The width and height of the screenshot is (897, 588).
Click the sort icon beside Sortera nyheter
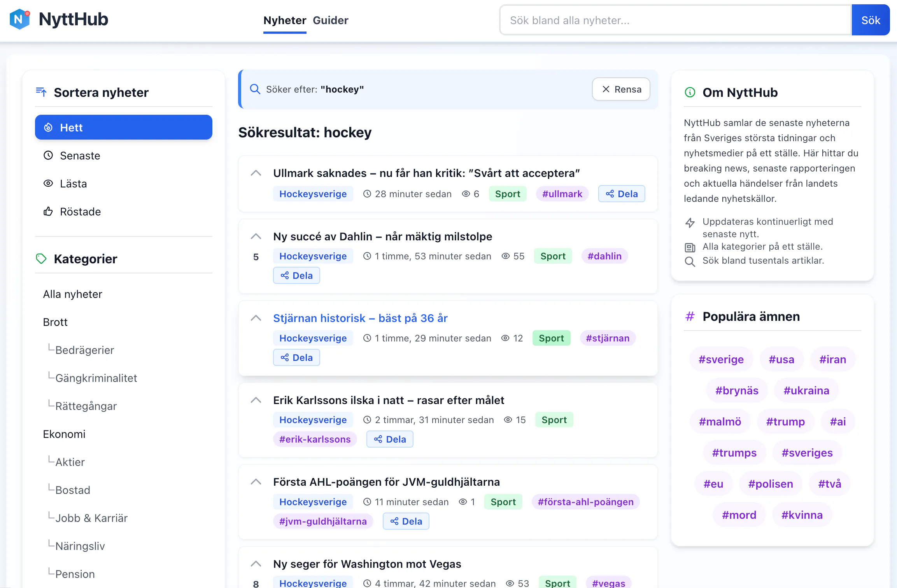click(41, 92)
